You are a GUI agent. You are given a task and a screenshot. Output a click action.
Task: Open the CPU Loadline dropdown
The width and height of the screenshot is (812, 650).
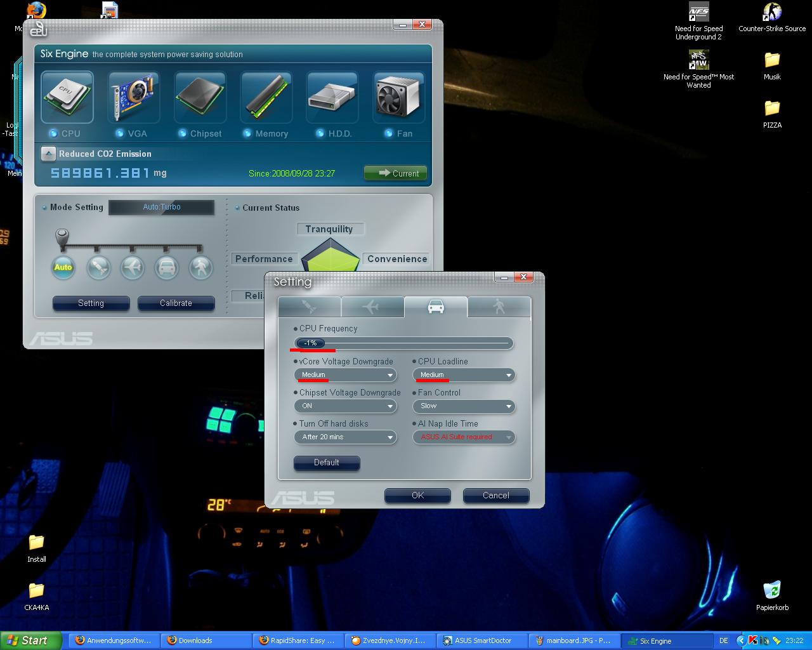[x=464, y=375]
